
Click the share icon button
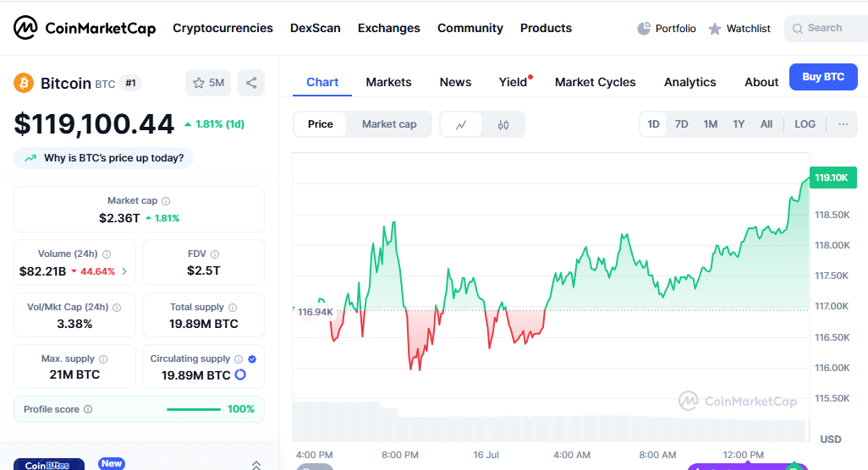(251, 83)
